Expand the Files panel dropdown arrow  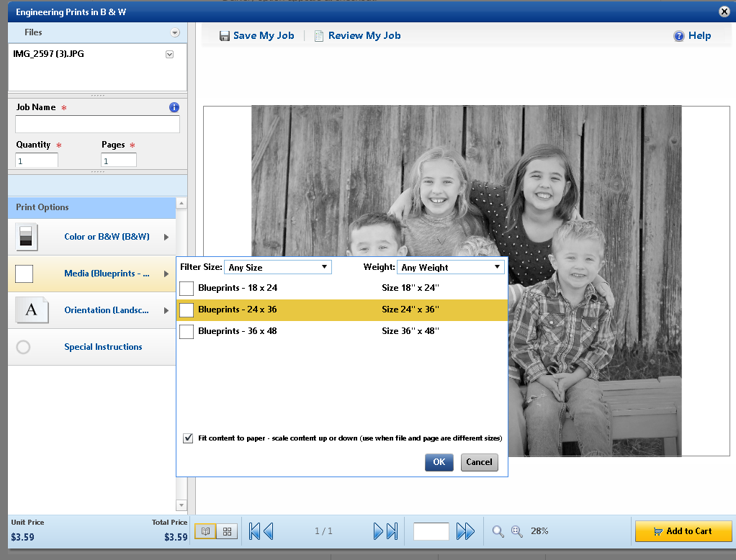(174, 33)
